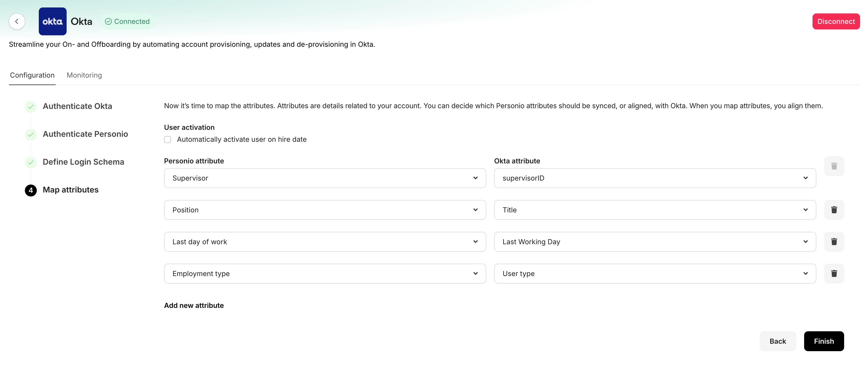868x384 pixels.
Task: Expand the User type Okta dropdown
Action: click(x=654, y=273)
